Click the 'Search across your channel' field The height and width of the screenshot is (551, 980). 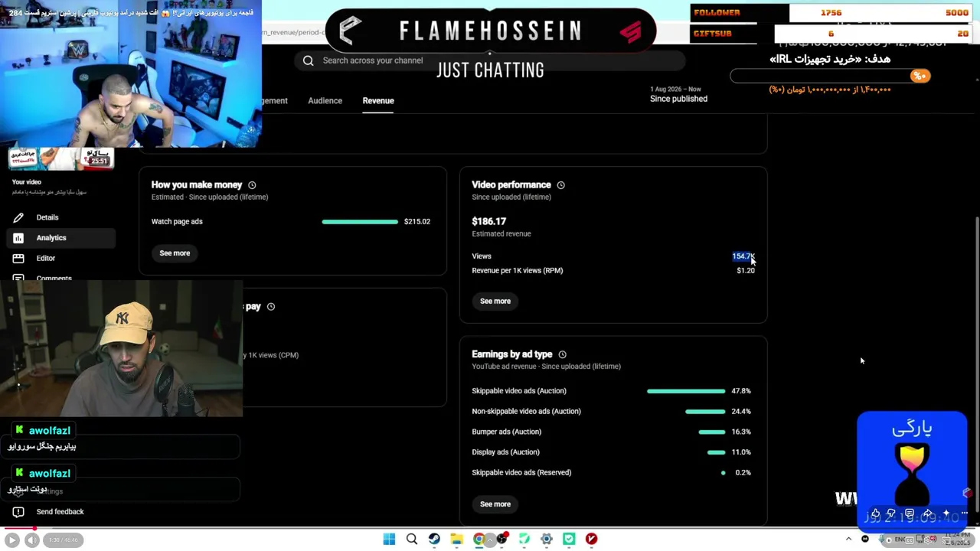click(x=490, y=60)
